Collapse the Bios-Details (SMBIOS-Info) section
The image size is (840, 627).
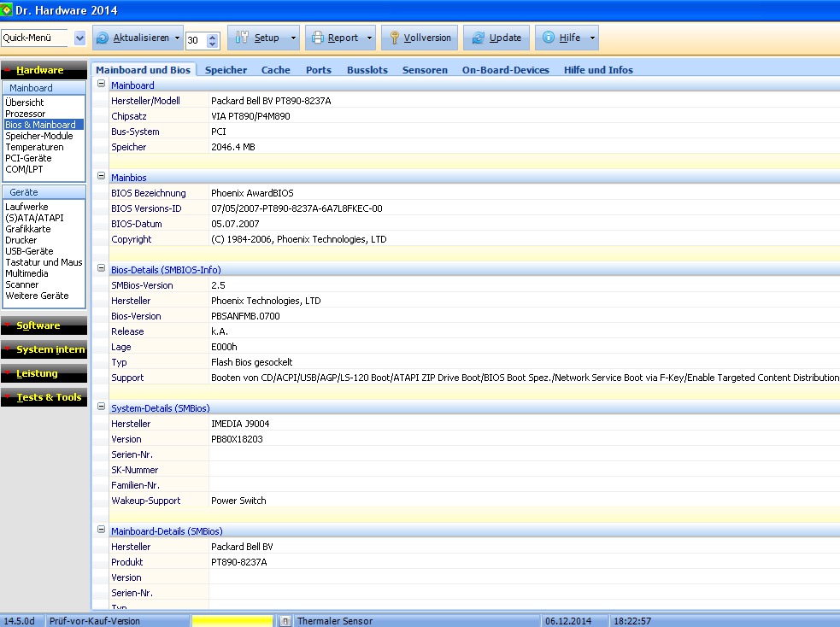coord(101,267)
